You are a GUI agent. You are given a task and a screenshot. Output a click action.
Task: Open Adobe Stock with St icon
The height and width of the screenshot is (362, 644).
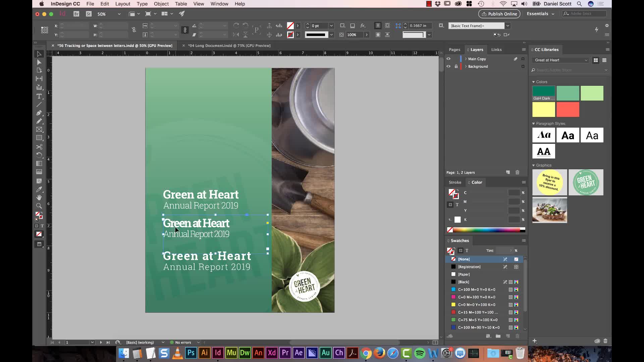(x=89, y=14)
